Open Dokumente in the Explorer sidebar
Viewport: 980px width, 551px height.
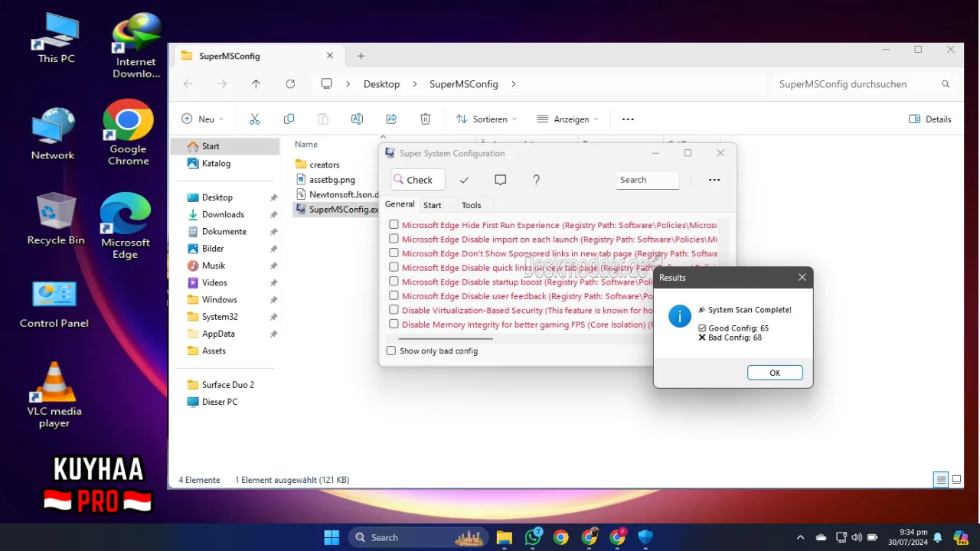225,231
